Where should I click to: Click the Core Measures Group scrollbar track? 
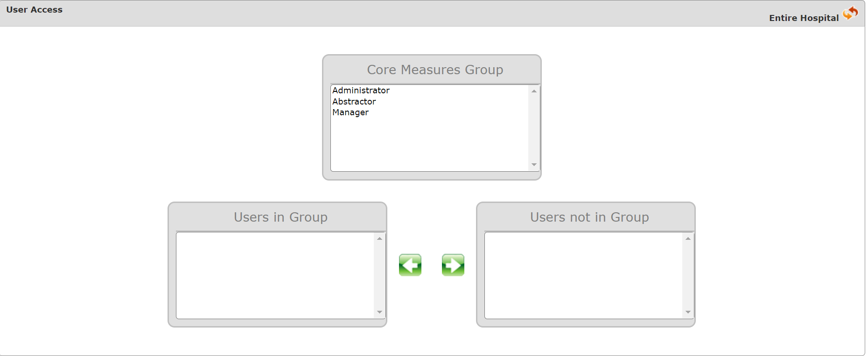pos(534,128)
